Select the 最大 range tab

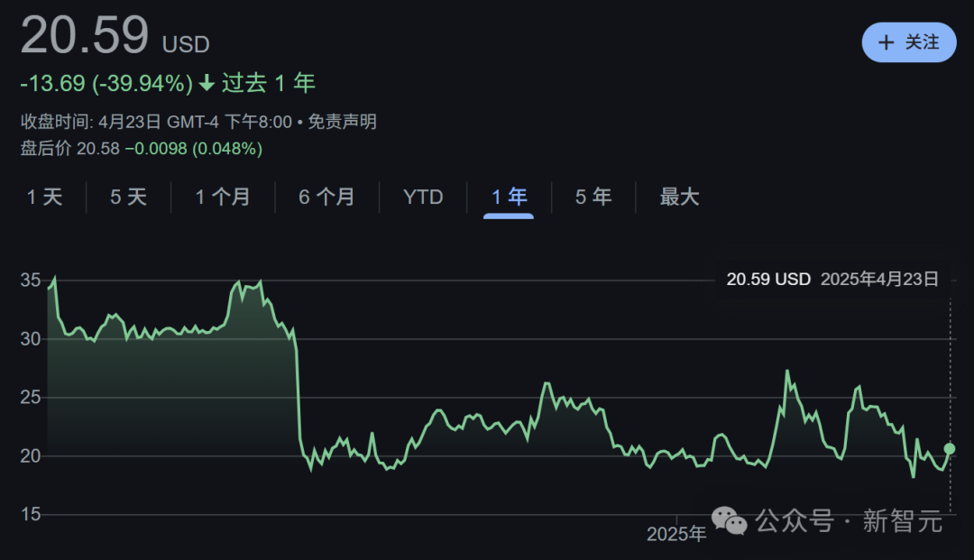679,197
